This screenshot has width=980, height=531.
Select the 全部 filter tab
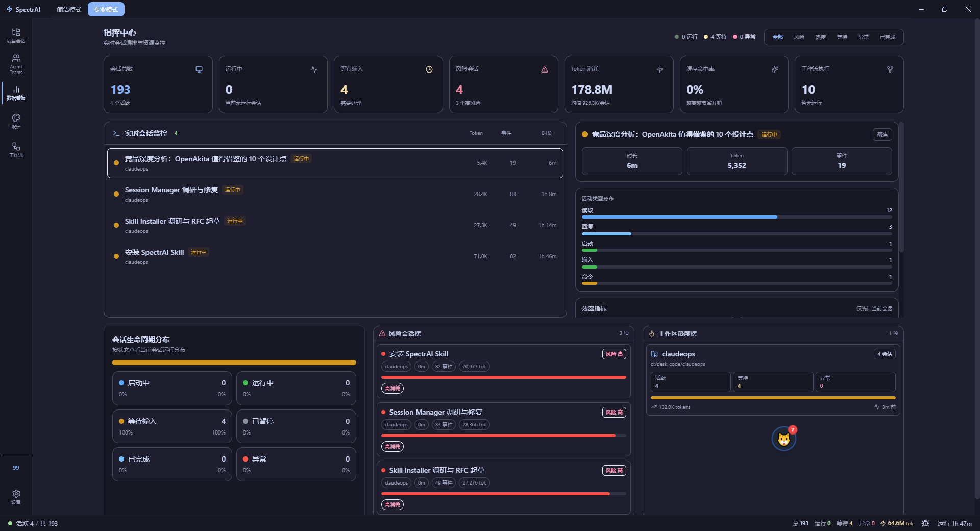[x=778, y=37]
